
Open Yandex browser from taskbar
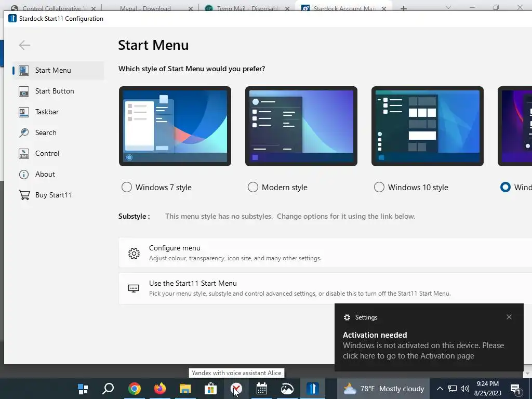[236, 389]
